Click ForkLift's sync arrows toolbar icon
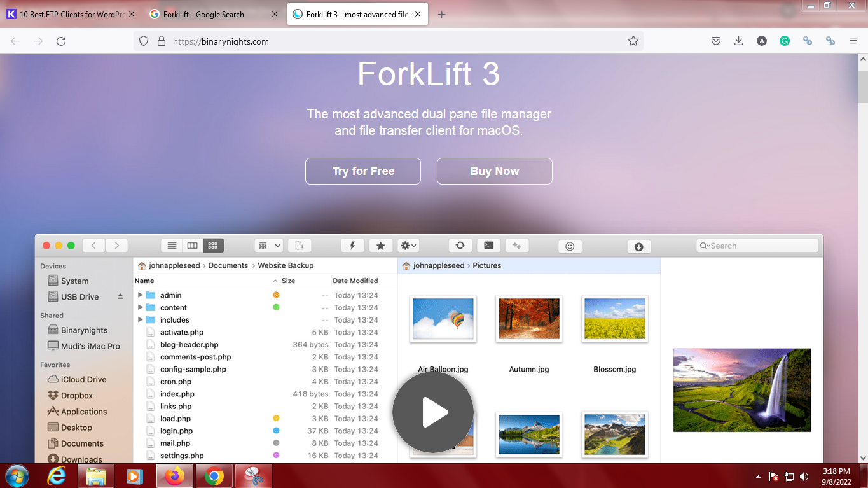 (460, 246)
